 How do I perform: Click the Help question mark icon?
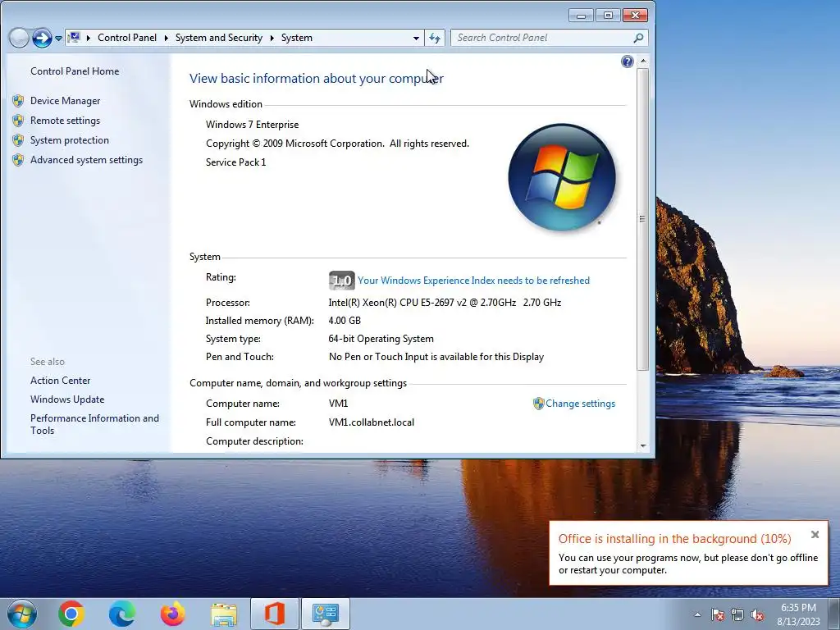627,62
